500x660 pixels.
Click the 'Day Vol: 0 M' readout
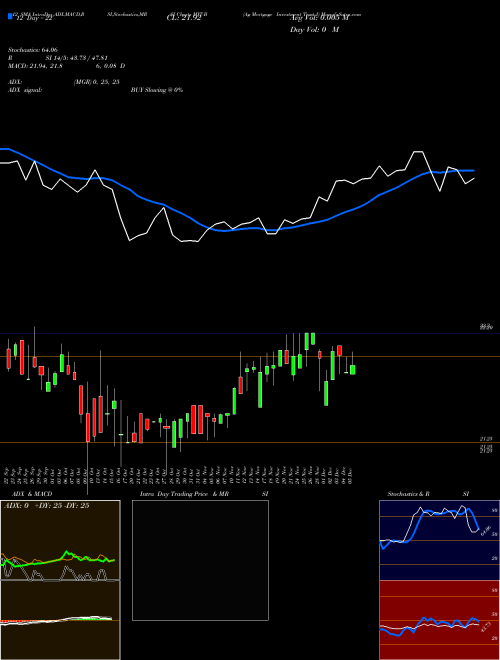pyautogui.click(x=314, y=30)
